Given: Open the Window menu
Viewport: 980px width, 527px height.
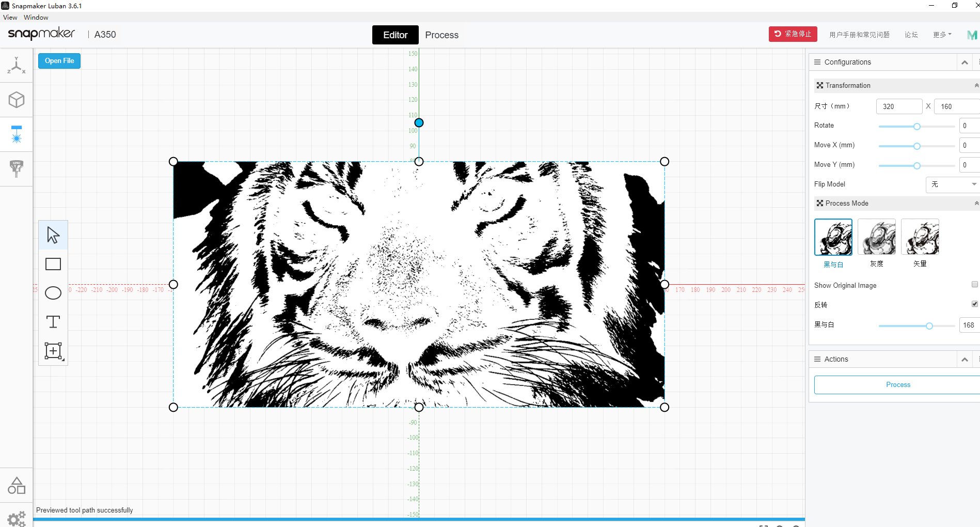Looking at the screenshot, I should [x=36, y=17].
